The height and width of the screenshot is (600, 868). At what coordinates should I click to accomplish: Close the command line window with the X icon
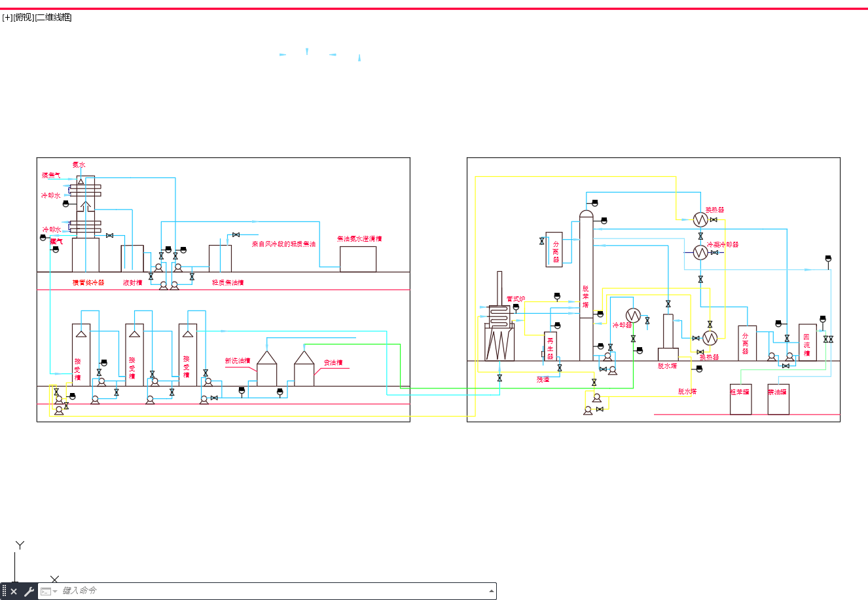tap(14, 591)
